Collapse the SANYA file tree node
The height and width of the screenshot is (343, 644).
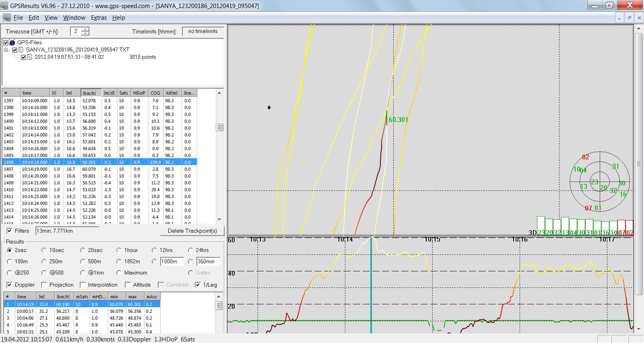6,50
